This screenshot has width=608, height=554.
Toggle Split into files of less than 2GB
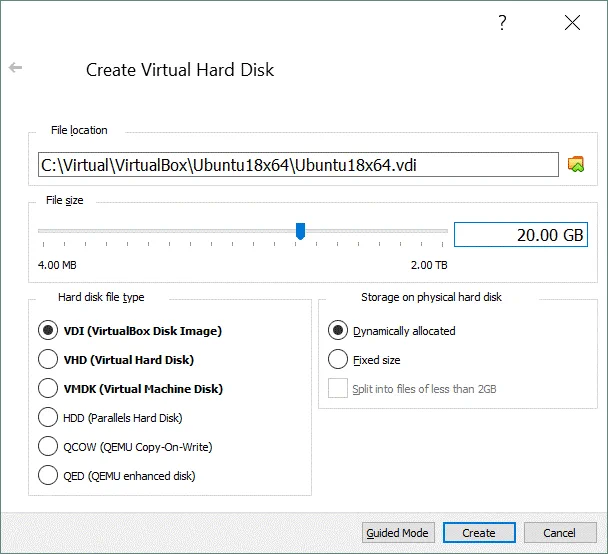coord(338,388)
